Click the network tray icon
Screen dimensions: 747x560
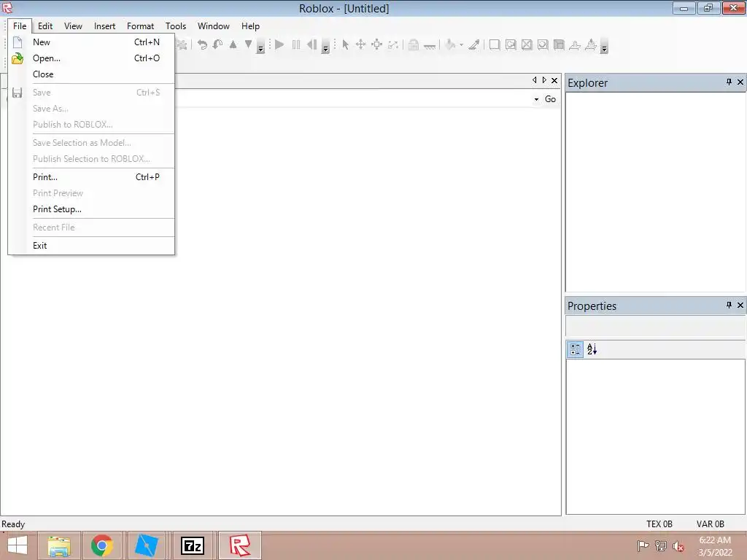(x=661, y=545)
